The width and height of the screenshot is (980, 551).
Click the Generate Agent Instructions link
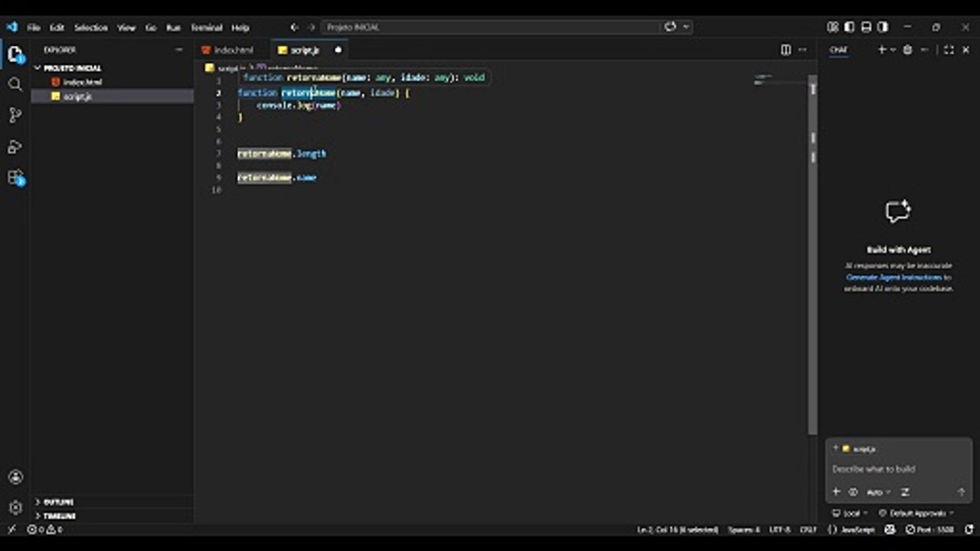point(894,277)
